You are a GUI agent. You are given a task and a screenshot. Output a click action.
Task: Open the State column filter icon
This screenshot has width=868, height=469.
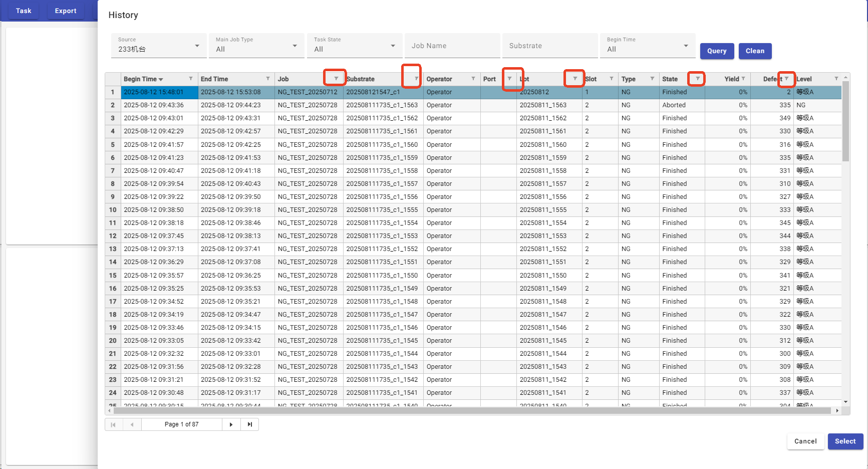pos(698,79)
